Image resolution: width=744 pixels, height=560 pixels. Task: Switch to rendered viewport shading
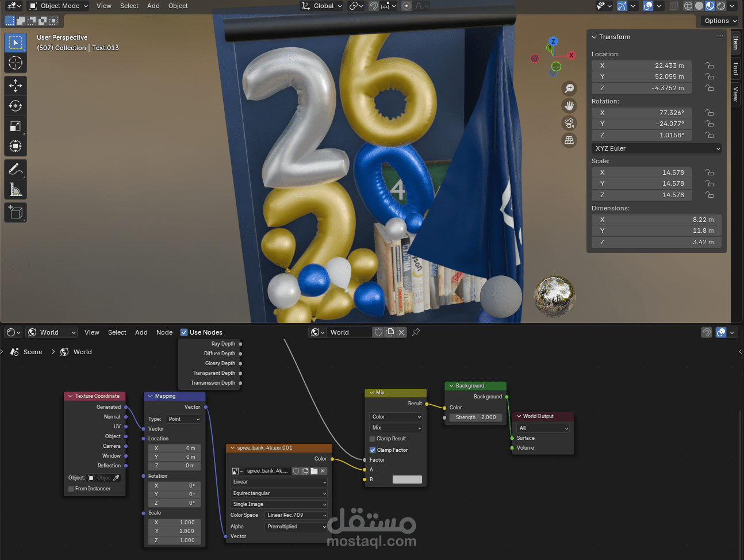click(721, 6)
